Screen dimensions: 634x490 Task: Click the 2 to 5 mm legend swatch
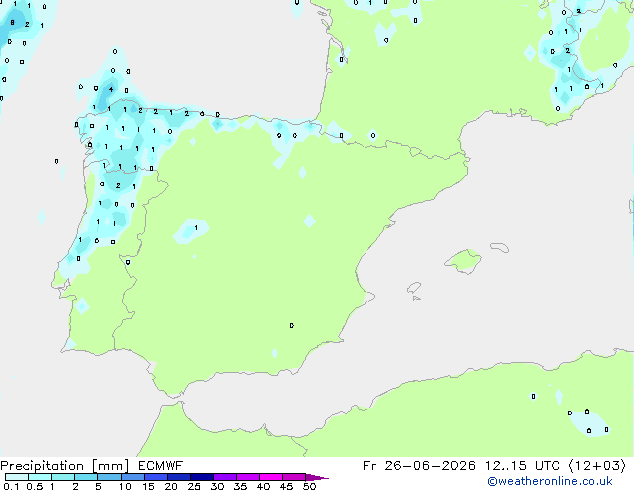[x=86, y=477]
